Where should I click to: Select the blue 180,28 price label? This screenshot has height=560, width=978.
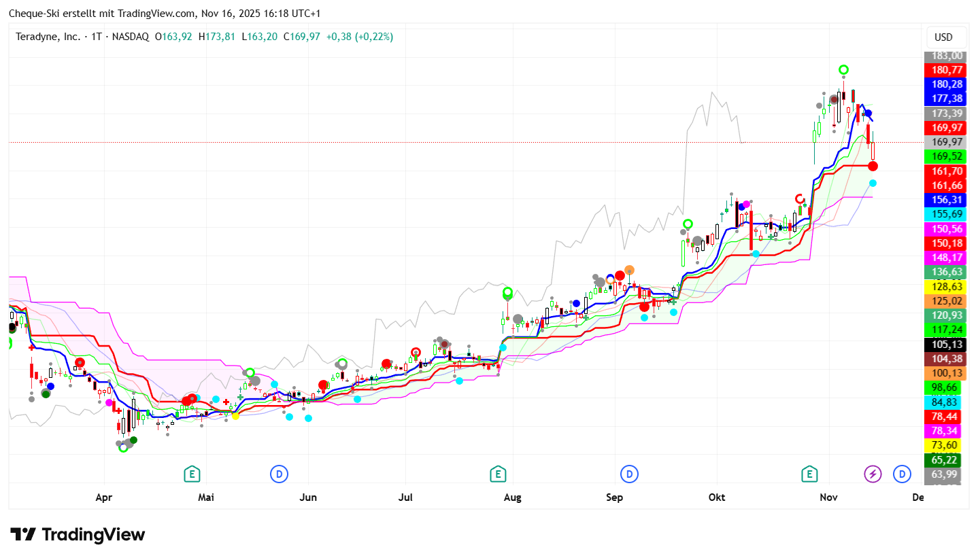(946, 84)
